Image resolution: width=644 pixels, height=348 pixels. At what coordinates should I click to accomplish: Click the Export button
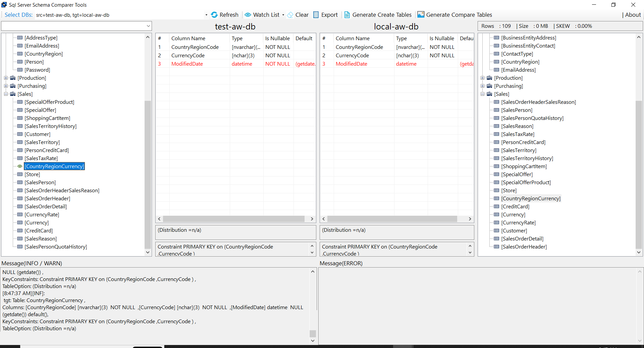325,15
